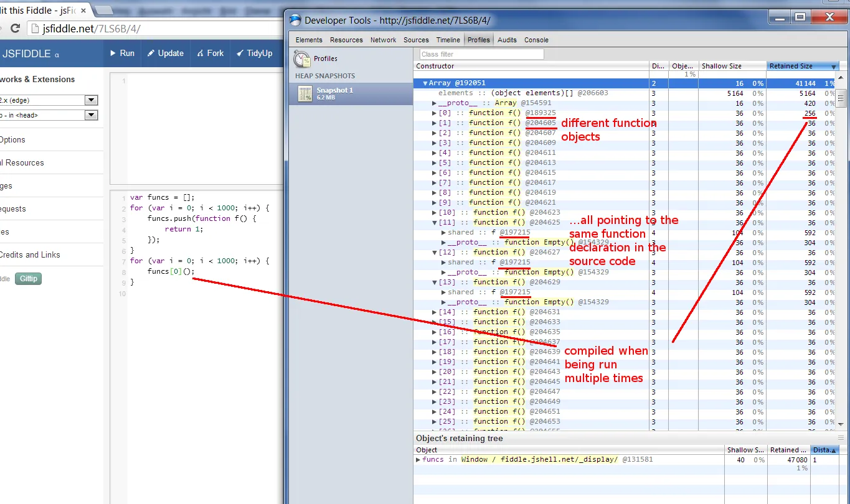Click the JSFIDDLE logo
This screenshot has width=850, height=504.
coord(30,54)
